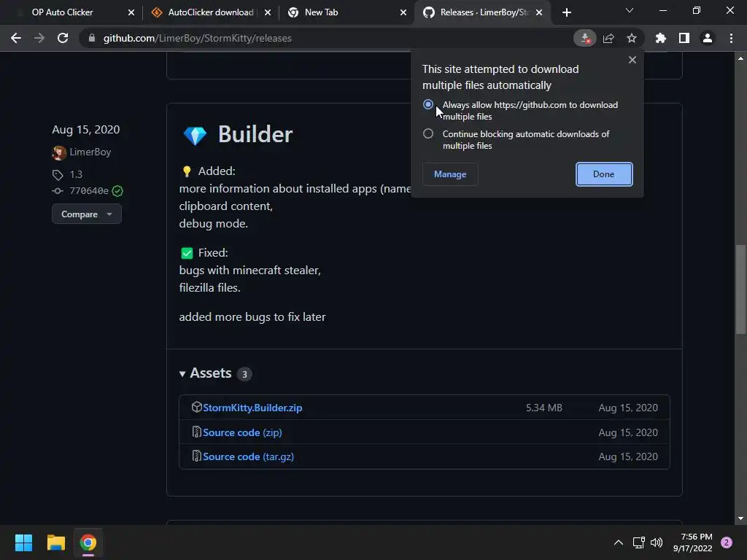
Task: Click LimerBoy avatar image
Action: click(x=59, y=152)
